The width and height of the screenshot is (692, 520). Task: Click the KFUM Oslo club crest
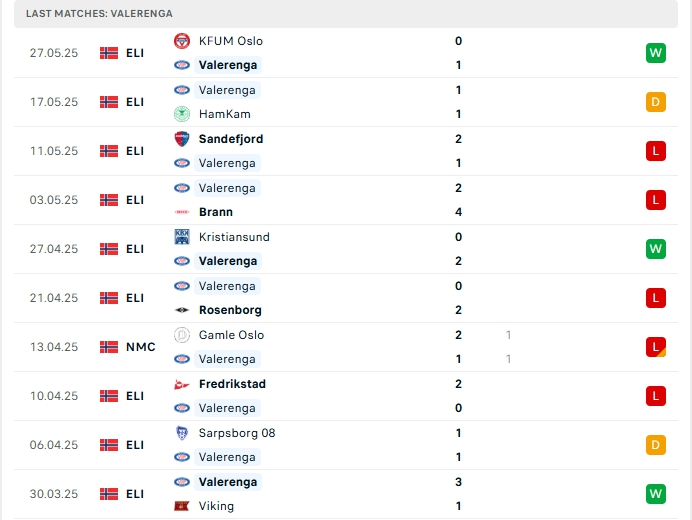click(181, 41)
